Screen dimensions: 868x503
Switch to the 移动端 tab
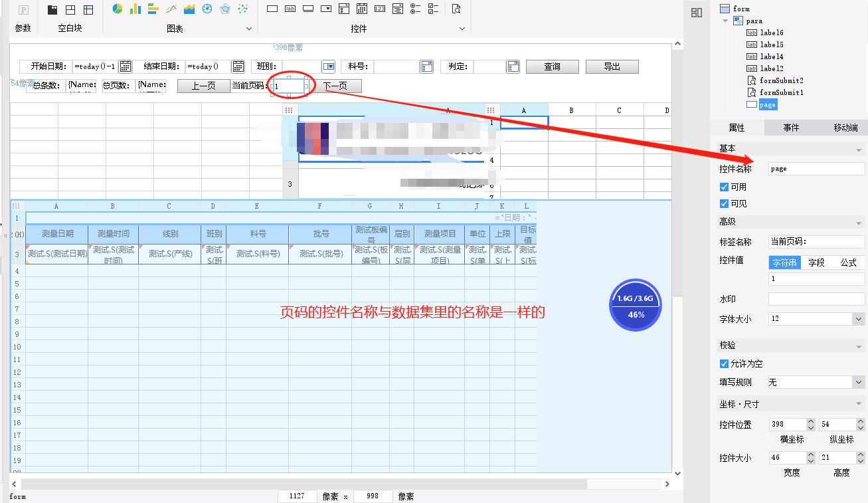pos(845,128)
